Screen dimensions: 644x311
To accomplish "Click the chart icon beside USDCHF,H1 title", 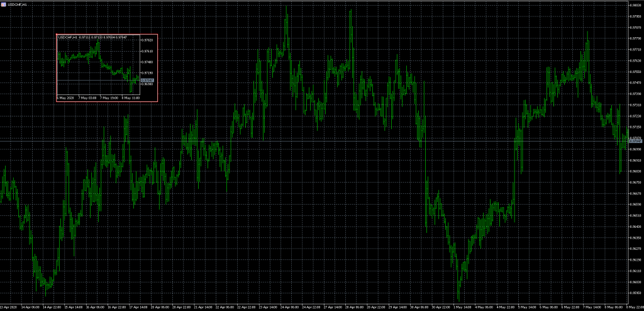I will pos(3,4).
